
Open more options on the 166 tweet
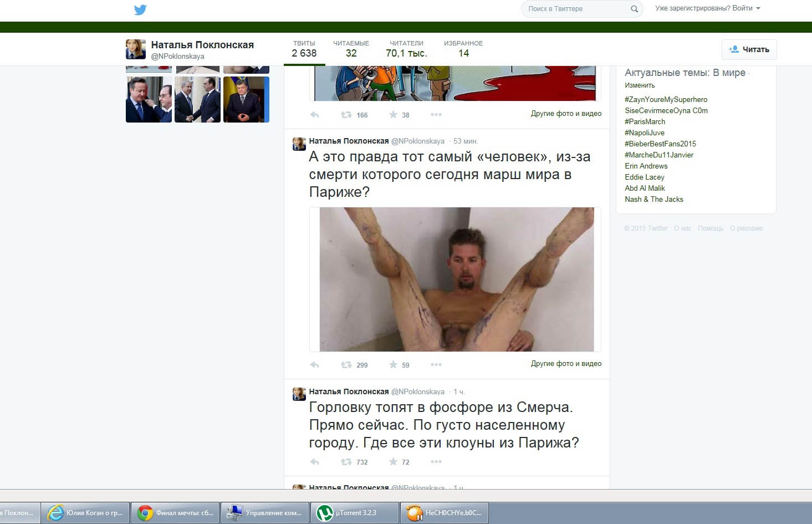[x=436, y=114]
